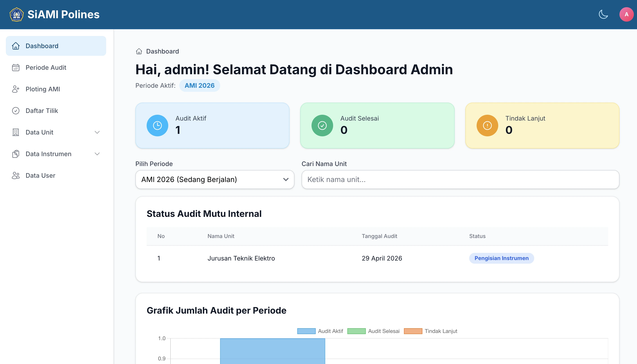
Task: Open the Data Instrumen menu item
Action: click(56, 154)
